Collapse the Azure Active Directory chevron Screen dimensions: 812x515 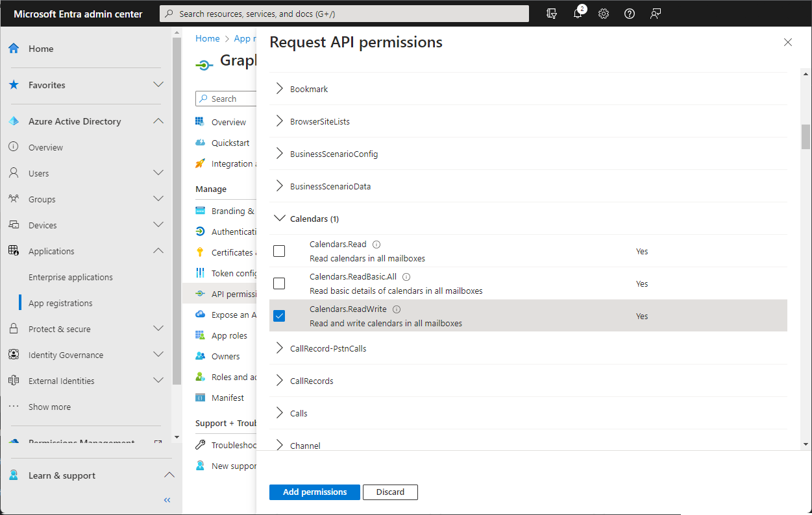(x=158, y=121)
